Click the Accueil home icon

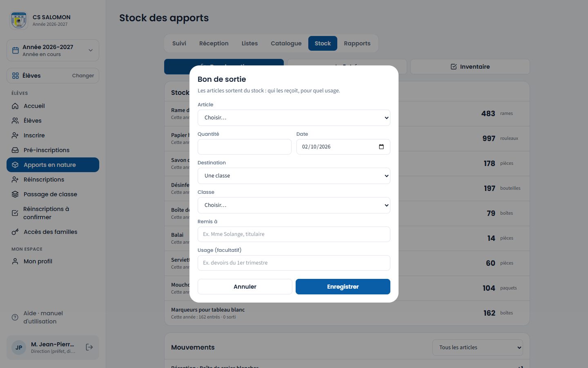15,106
